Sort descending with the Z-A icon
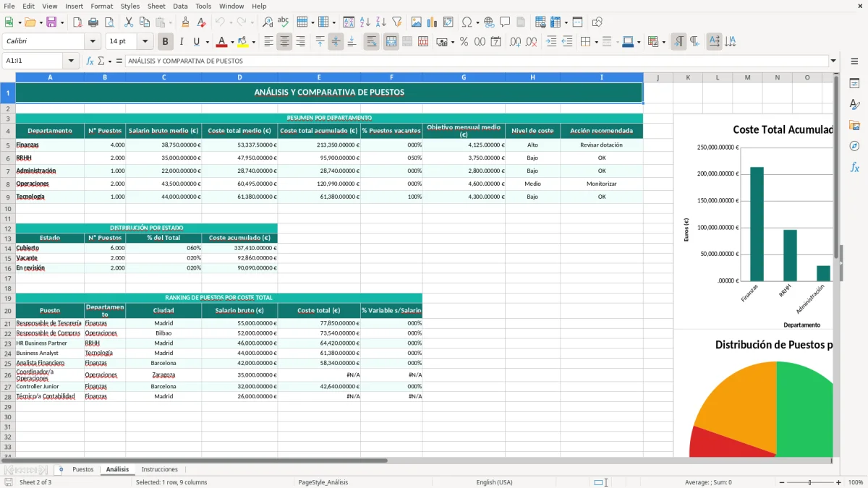The width and height of the screenshot is (868, 488). pos(380,22)
